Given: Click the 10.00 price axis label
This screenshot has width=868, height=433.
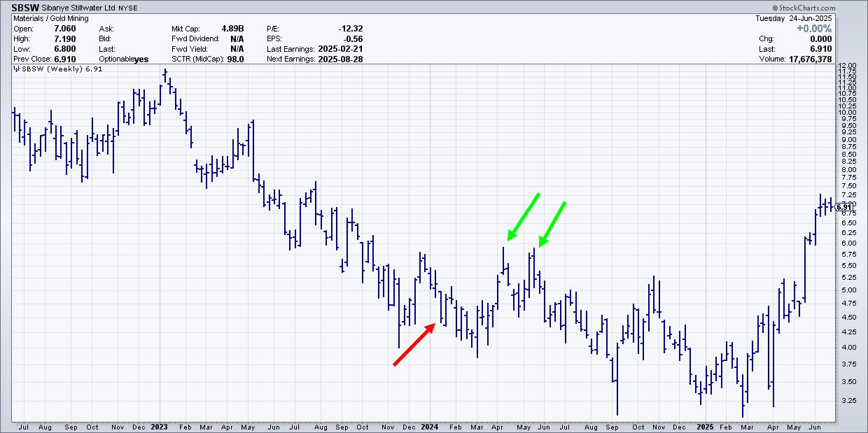Looking at the screenshot, I should tap(846, 112).
